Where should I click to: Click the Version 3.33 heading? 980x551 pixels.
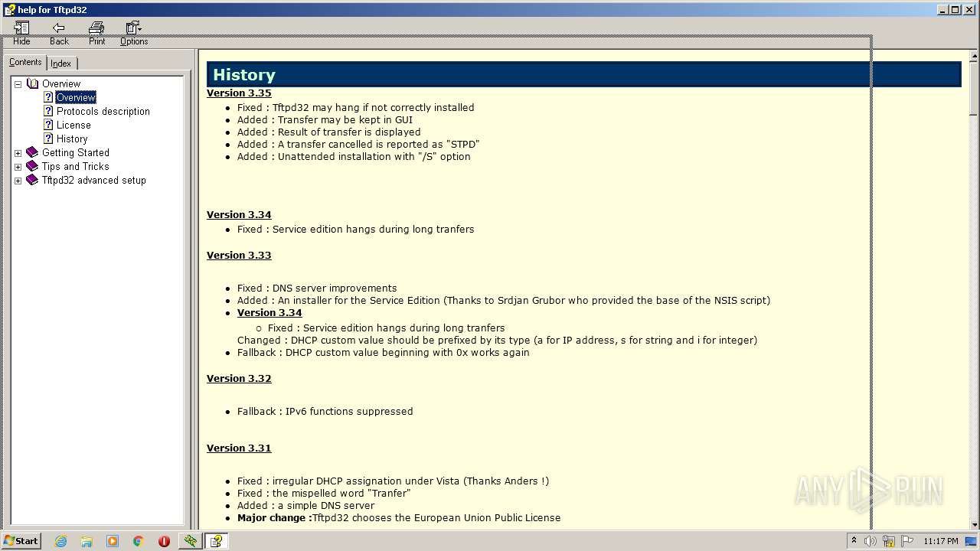[x=239, y=256]
